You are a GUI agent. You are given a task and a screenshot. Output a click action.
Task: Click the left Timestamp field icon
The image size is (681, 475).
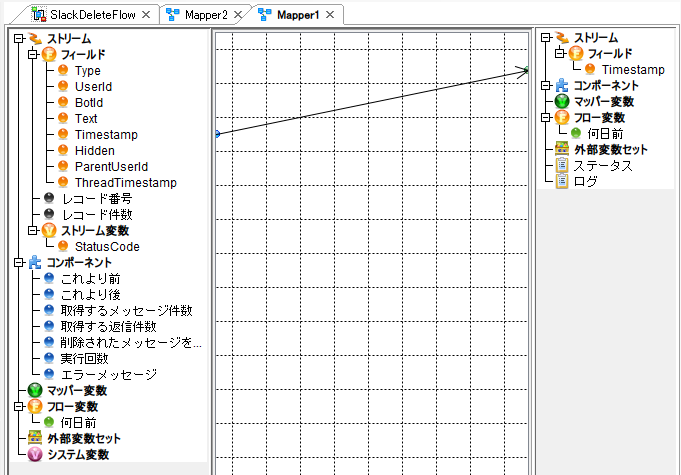click(63, 135)
